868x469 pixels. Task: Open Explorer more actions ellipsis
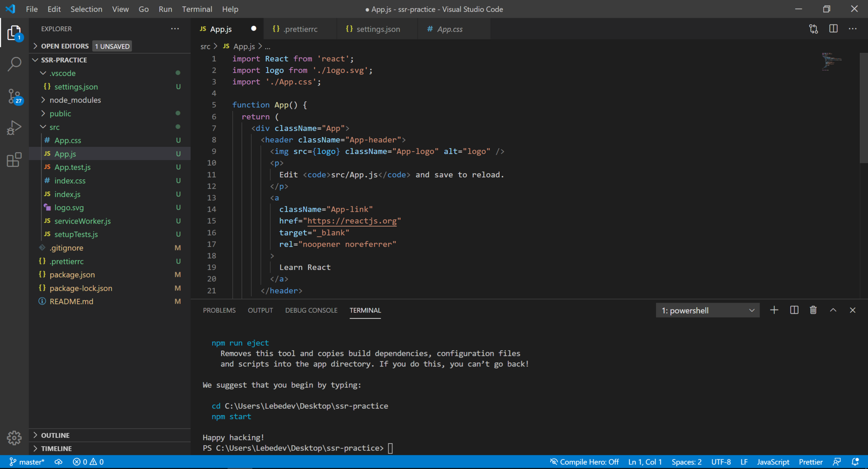tap(175, 29)
